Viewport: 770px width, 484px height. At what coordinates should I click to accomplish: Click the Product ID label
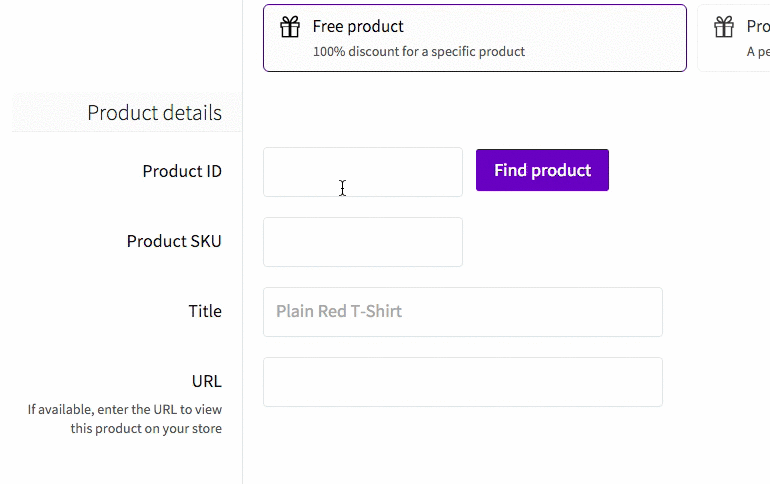[x=182, y=171]
